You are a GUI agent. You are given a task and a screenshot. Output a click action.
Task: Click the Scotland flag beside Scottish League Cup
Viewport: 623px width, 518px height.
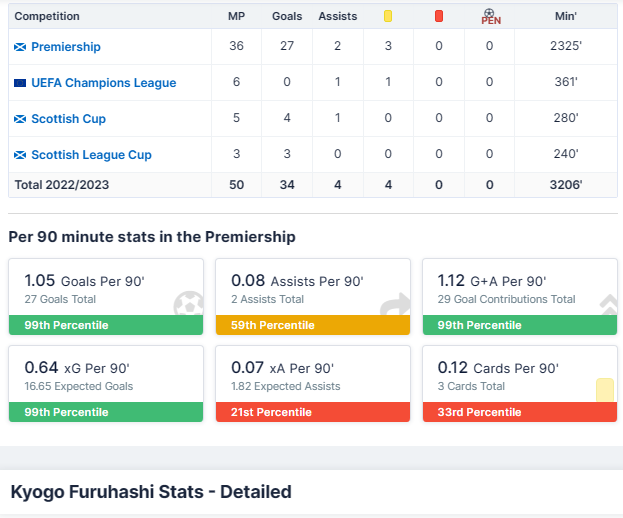[20, 155]
